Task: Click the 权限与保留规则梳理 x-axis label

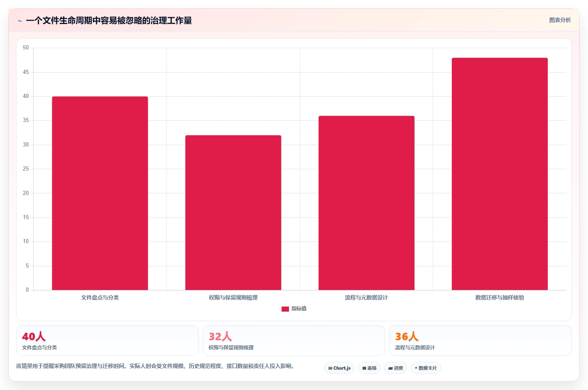Action: coord(233,297)
